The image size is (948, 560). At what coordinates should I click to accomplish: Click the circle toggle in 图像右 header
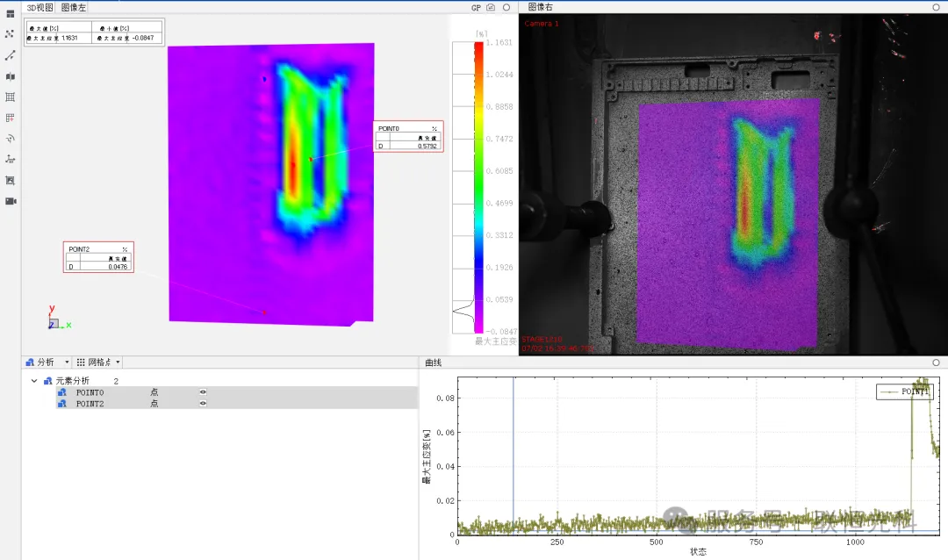936,7
